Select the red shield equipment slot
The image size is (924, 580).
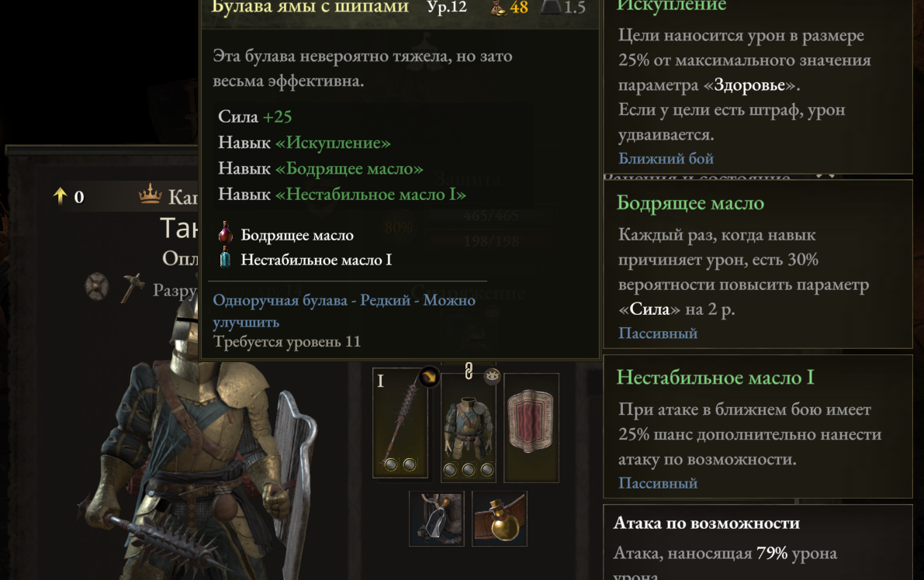[531, 427]
